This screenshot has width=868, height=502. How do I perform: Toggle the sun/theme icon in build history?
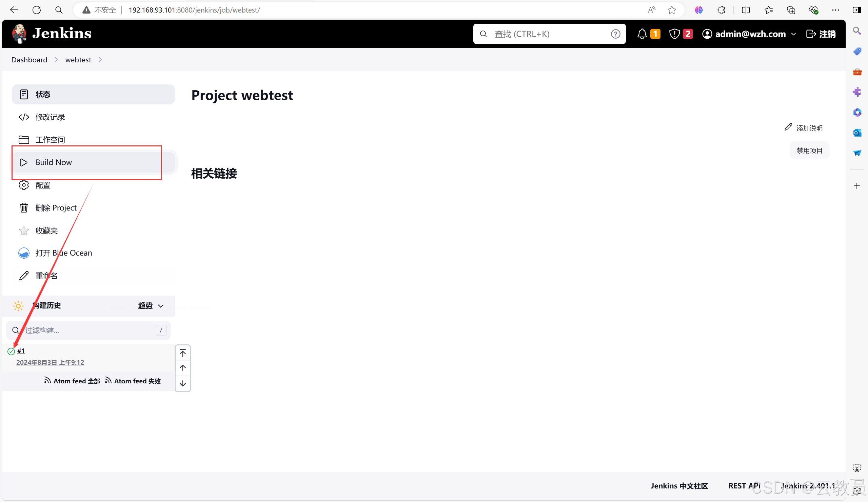(x=18, y=305)
